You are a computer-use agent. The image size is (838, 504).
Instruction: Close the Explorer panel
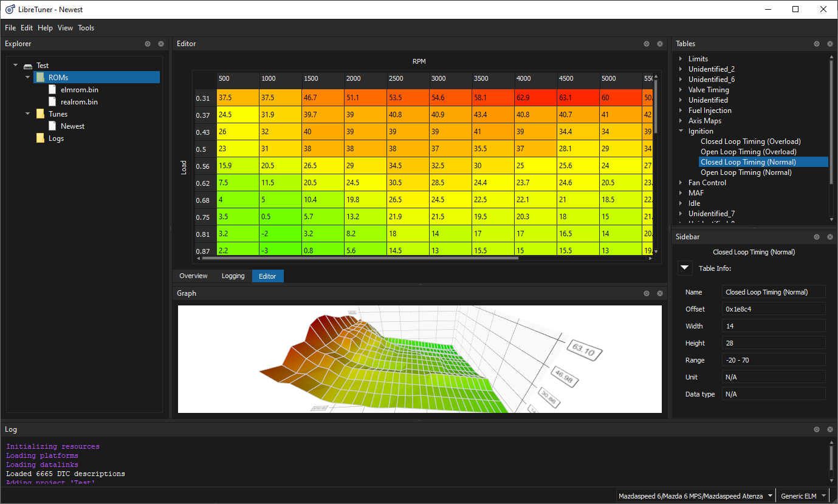click(161, 44)
